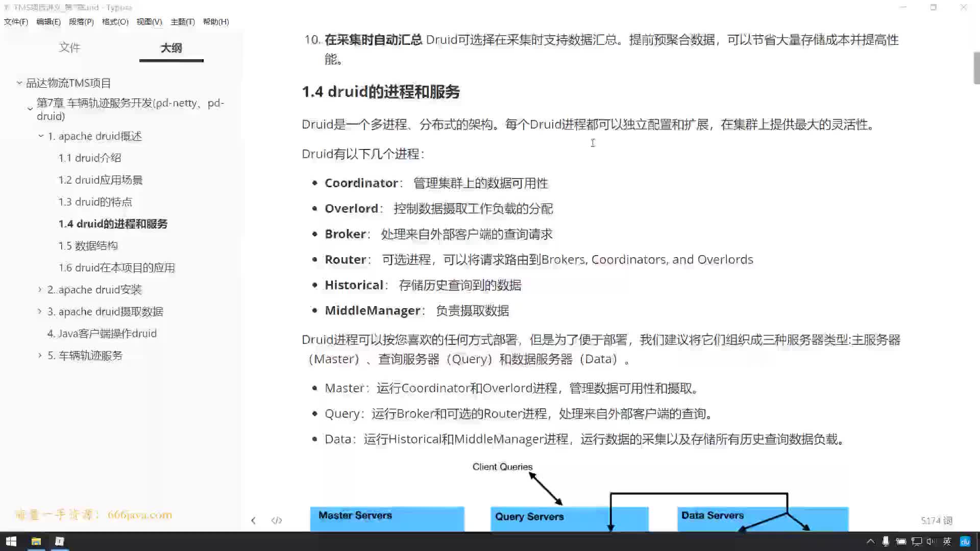The height and width of the screenshot is (551, 980).
Task: Click outline text 品达物流TMS项目
Action: 68,83
